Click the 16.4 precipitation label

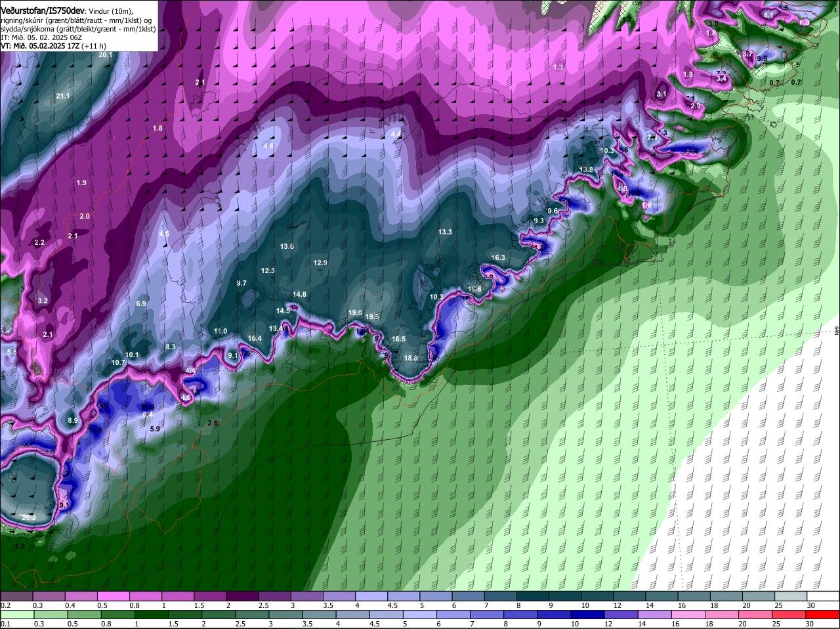click(x=255, y=338)
